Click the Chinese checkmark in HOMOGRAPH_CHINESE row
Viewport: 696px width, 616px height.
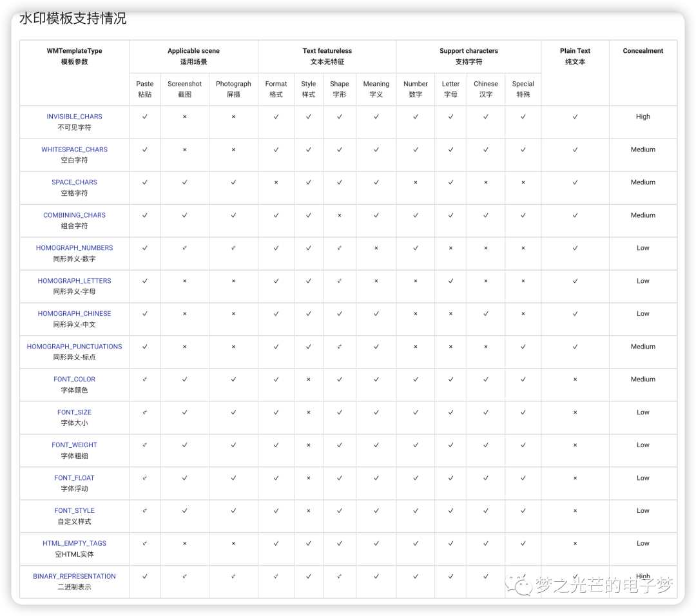486,314
